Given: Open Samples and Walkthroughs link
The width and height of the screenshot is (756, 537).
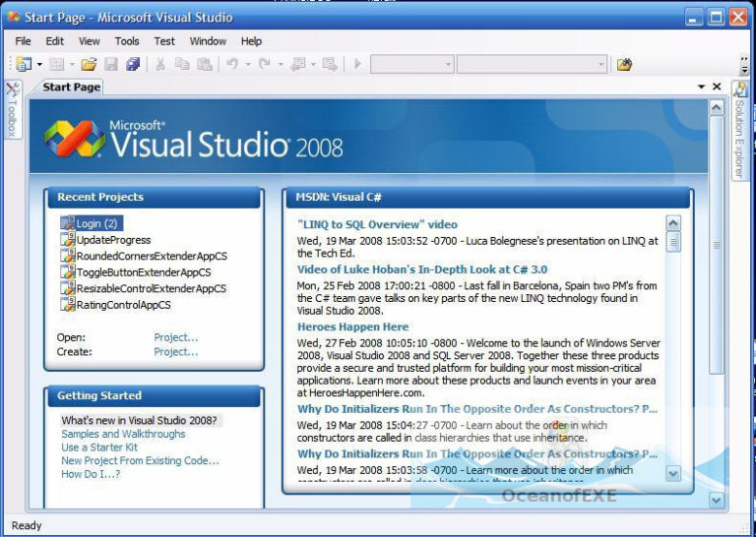Looking at the screenshot, I should 123,434.
